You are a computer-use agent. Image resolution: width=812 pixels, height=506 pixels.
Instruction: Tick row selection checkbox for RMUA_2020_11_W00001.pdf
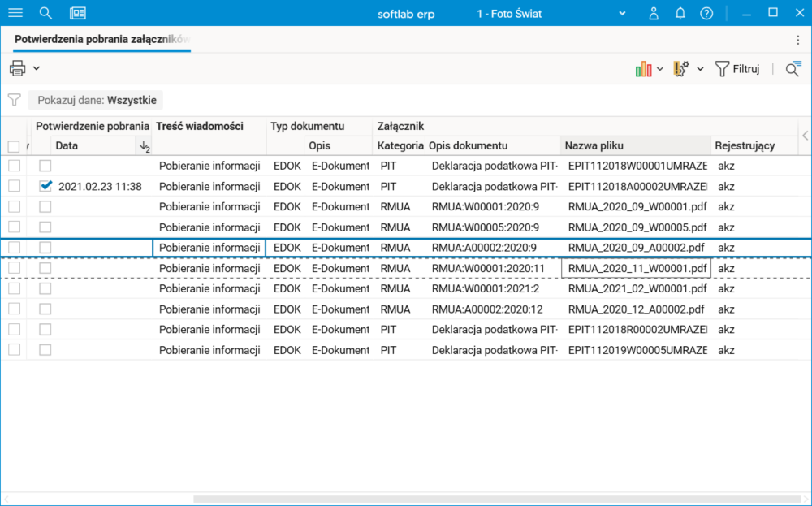coord(14,268)
